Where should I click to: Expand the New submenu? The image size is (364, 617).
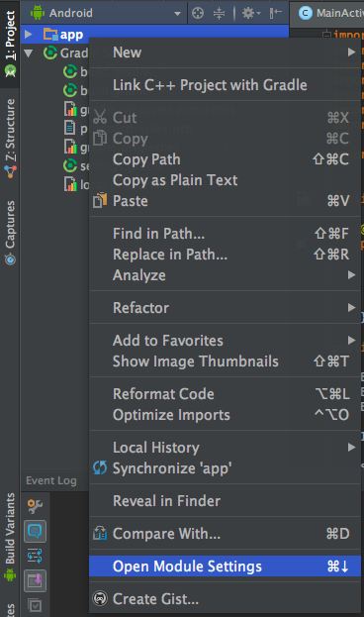click(x=225, y=52)
